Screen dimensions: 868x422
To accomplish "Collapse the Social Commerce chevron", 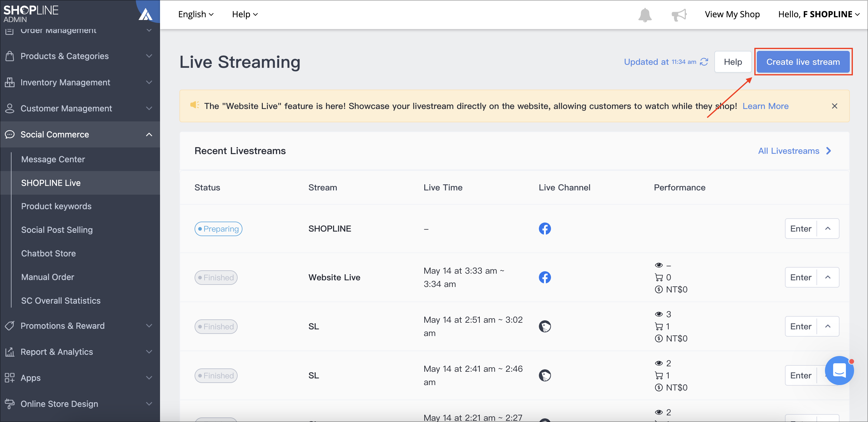I will [x=149, y=135].
